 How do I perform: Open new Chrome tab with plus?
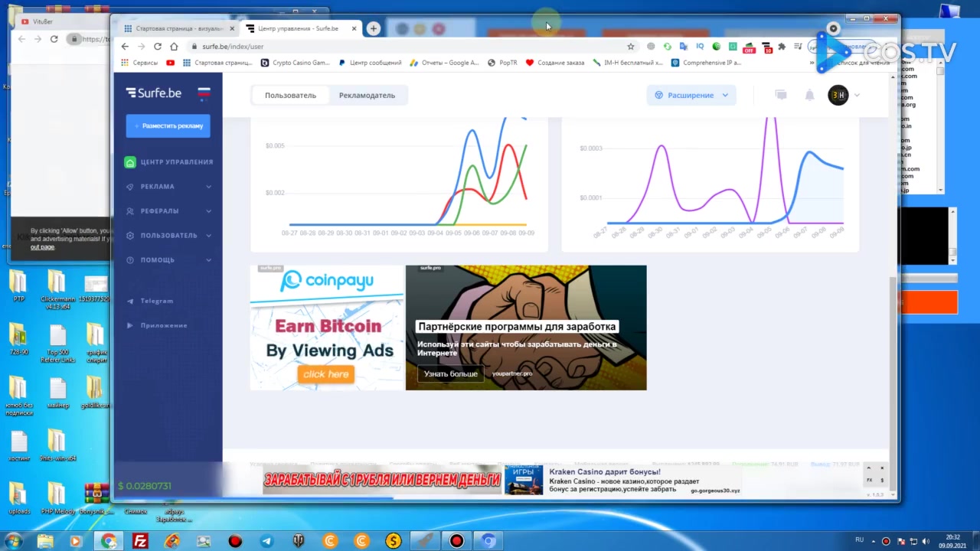click(x=373, y=28)
